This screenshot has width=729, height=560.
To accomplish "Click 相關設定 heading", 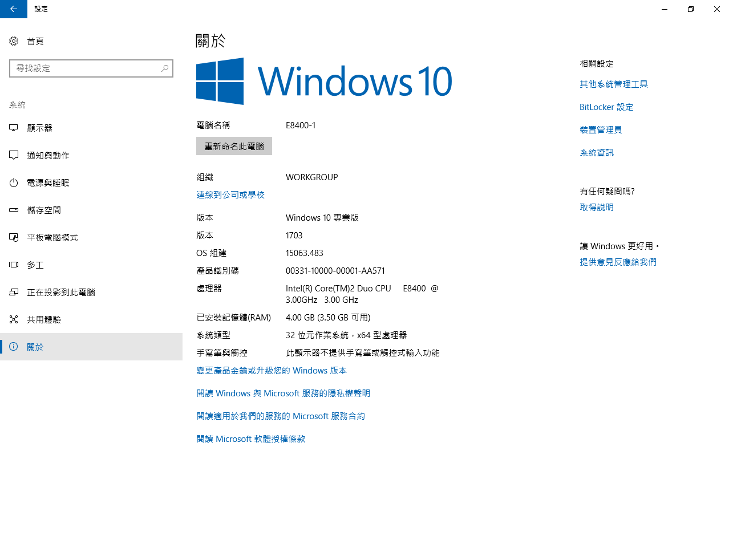I will tap(597, 64).
